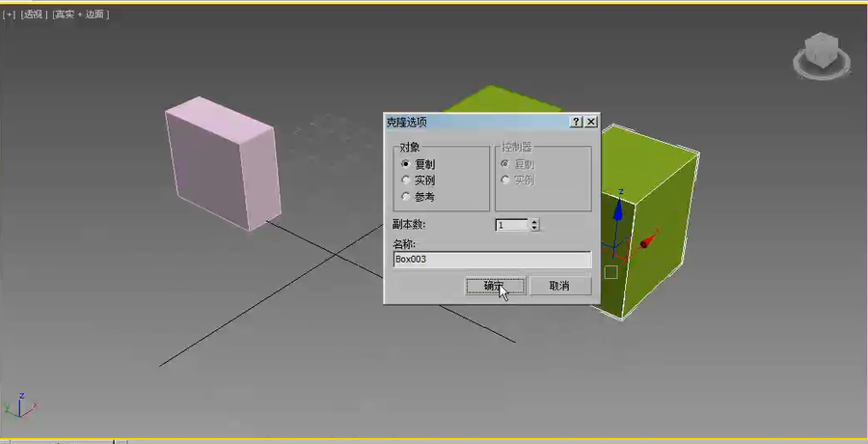
Task: Select the pink box in the viewport
Action: pos(222,163)
